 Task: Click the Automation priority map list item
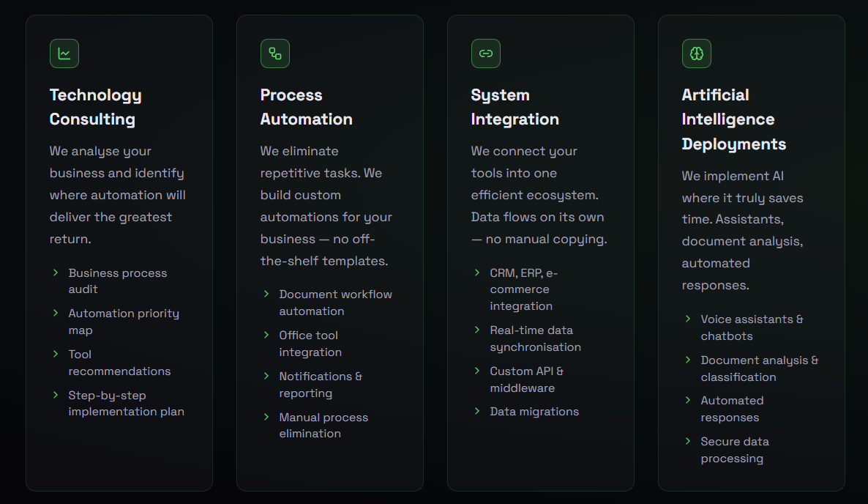point(124,322)
